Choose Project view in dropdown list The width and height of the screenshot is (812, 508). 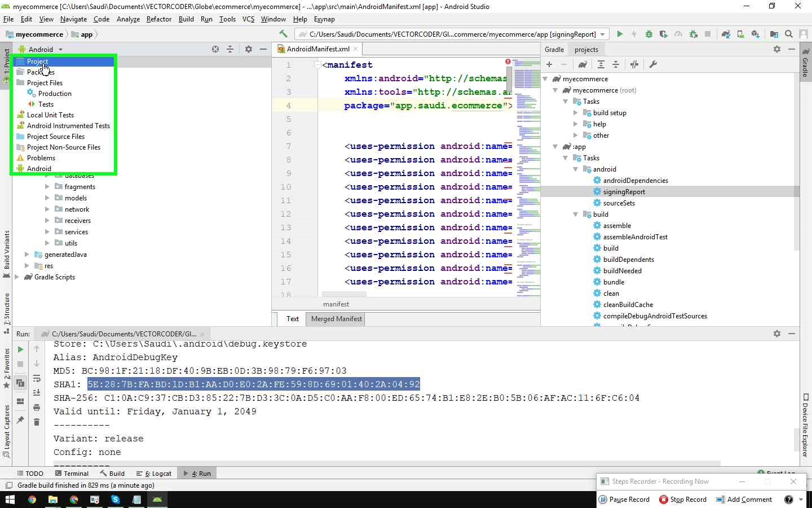click(64, 61)
